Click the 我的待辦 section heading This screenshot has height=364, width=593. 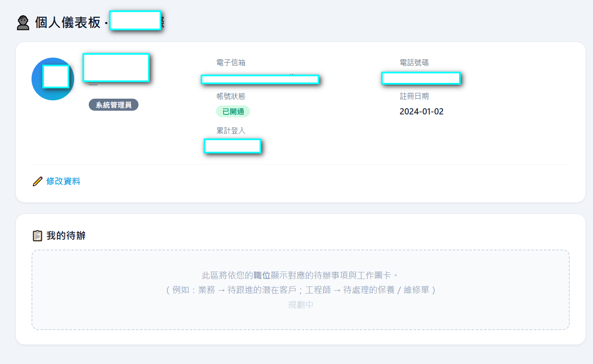[x=66, y=235]
